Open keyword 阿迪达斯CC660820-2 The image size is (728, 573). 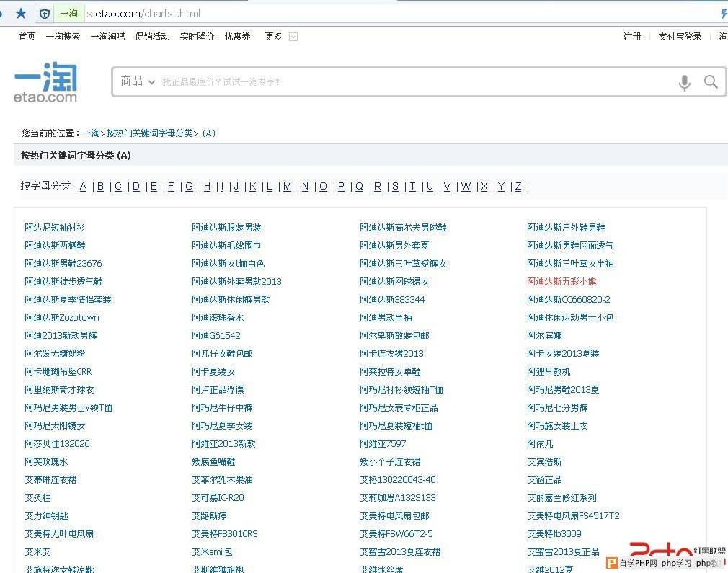(x=569, y=300)
